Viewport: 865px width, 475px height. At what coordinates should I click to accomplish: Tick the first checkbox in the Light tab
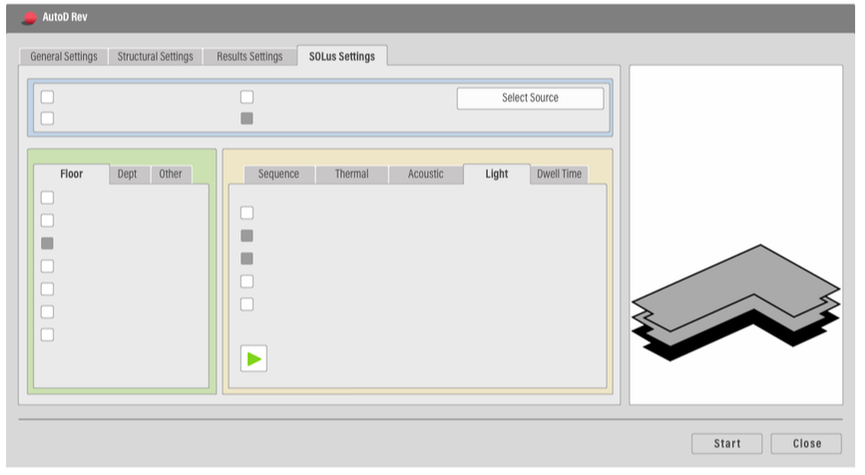tap(247, 213)
